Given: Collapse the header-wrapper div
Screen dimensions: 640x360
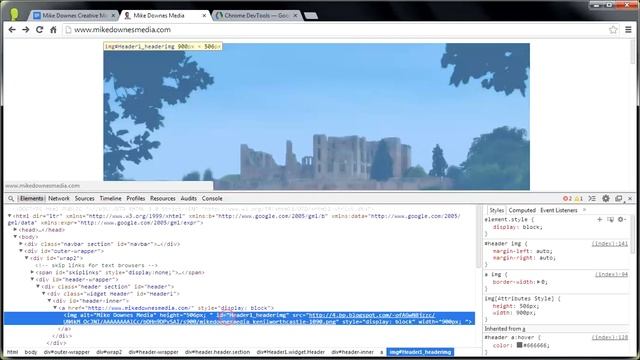Looking at the screenshot, I should coord(33,279).
